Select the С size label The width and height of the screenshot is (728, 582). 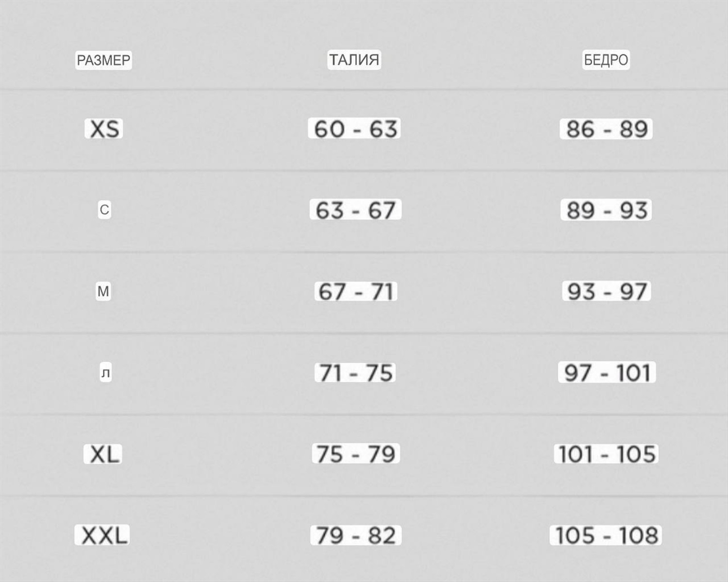[x=104, y=210]
